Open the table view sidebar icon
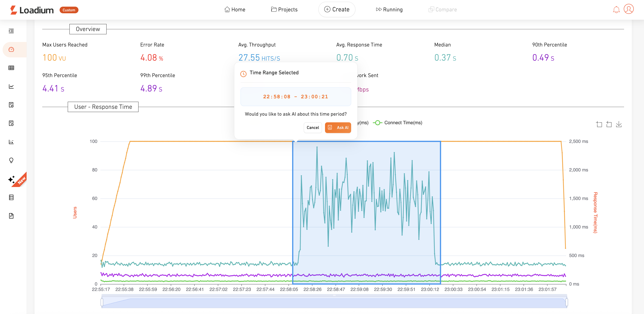Image resolution: width=644 pixels, height=314 pixels. (11, 68)
